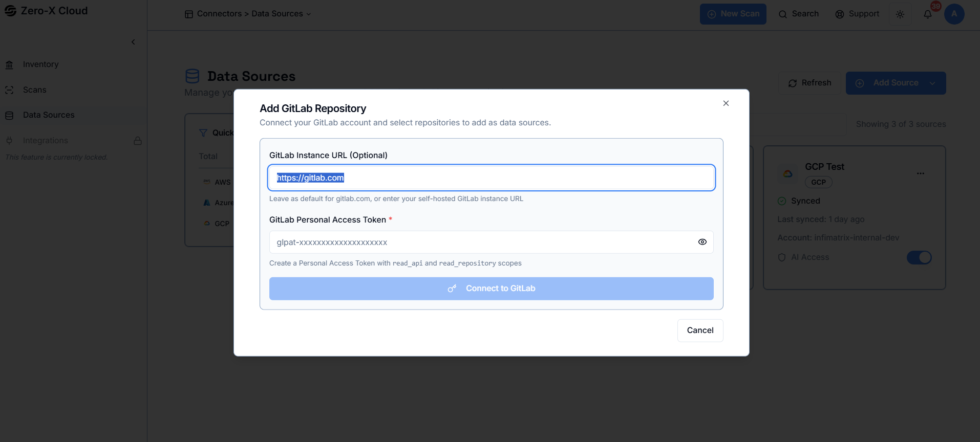Image resolution: width=980 pixels, height=442 pixels.
Task: Close the Add GitLab Repository dialog
Action: [726, 103]
